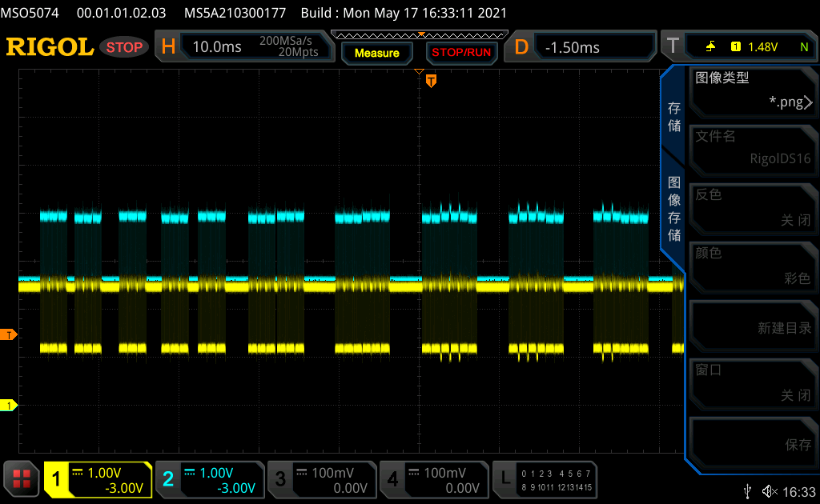Enable channel 4 at 100mV
This screenshot has width=820, height=504.
click(434, 479)
